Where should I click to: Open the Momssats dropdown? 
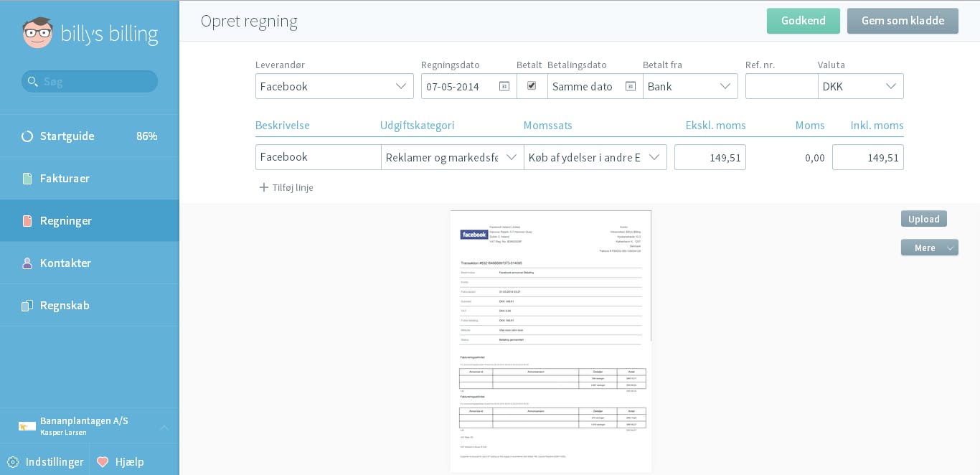595,157
